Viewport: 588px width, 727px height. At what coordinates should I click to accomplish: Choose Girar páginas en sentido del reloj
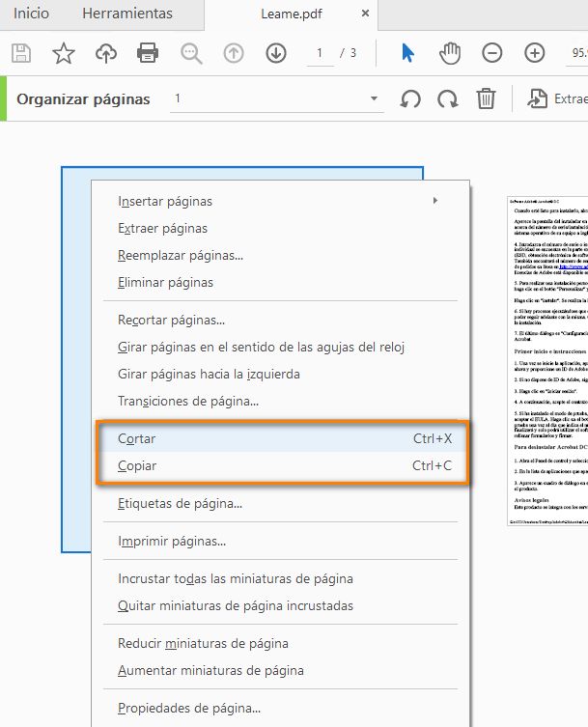281,347
